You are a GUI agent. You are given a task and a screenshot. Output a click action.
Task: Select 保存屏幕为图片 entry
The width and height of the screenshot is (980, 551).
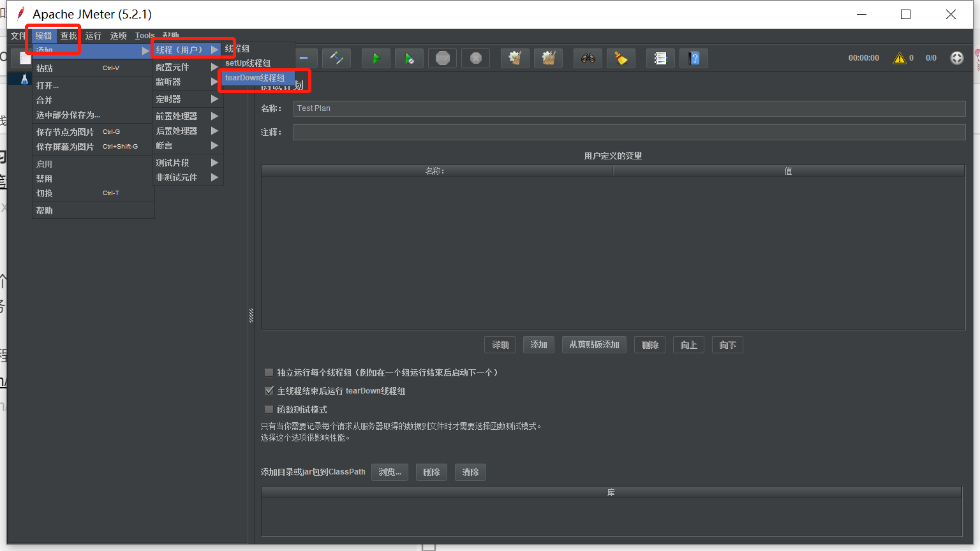(x=93, y=147)
